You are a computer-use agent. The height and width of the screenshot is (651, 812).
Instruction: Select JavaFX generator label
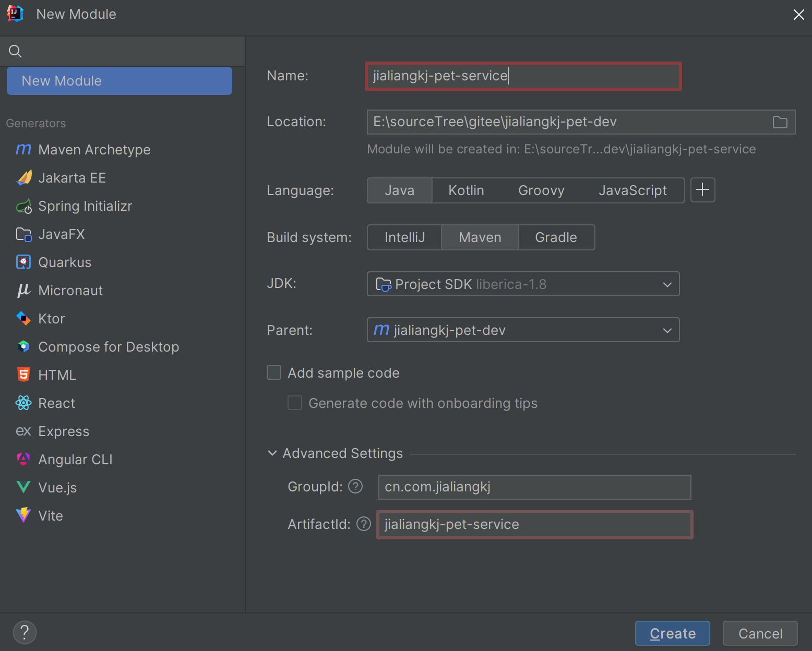[62, 234]
